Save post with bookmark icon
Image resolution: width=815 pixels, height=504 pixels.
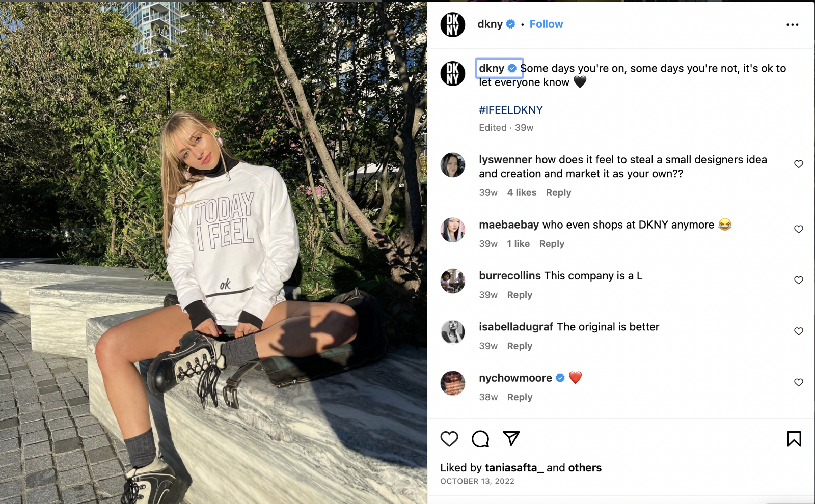point(794,439)
